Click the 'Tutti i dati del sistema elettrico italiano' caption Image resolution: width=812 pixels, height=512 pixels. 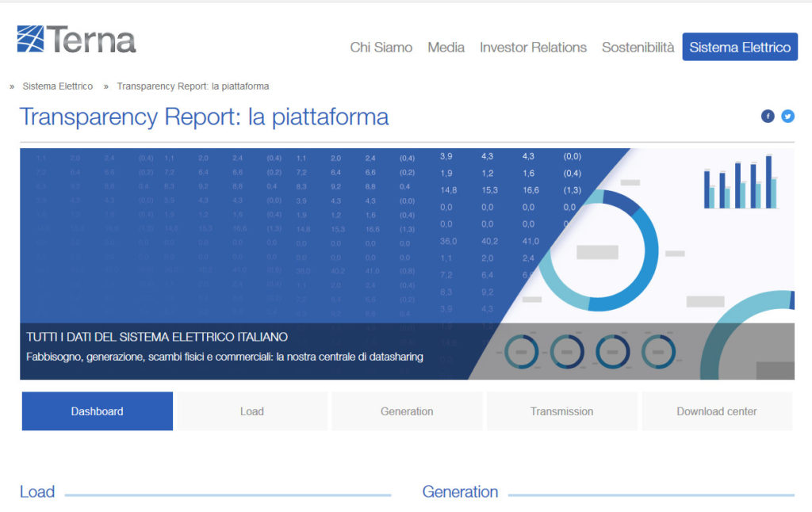click(157, 338)
